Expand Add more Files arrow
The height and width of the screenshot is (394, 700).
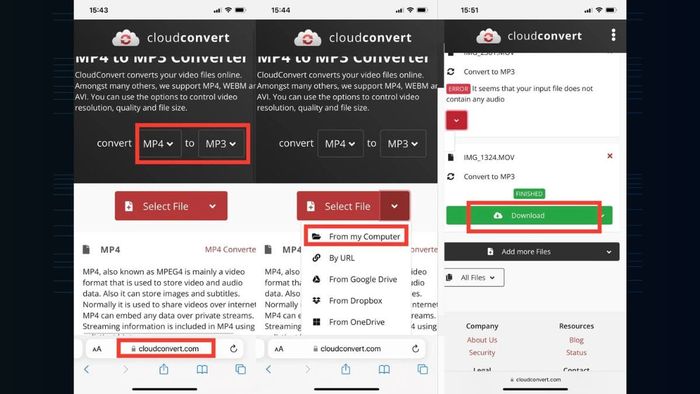[608, 252]
